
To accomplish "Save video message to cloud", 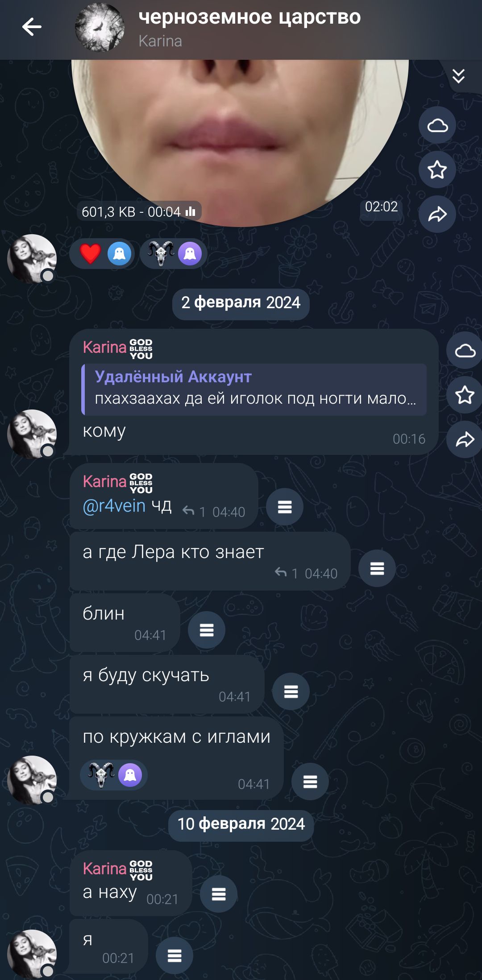I will pos(437,125).
